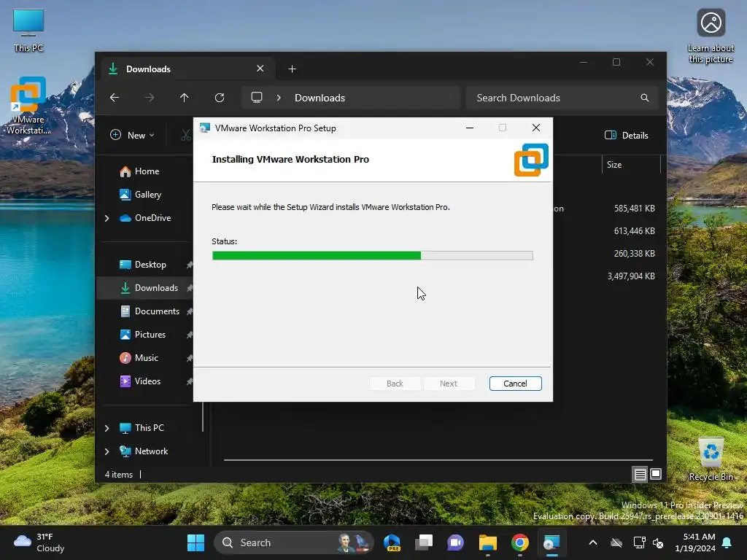The height and width of the screenshot is (560, 747).
Task: Go back in File Explorer
Action: click(115, 98)
